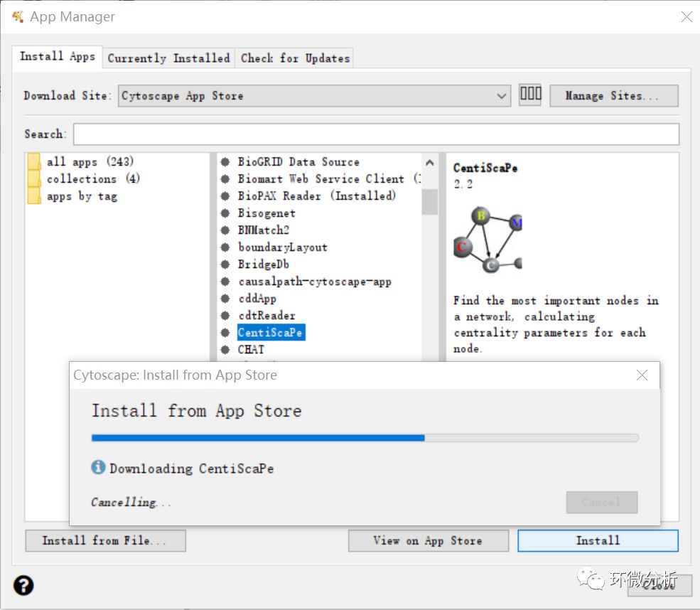Click the bullet icon beside BNMatch2
700x610 pixels.
[x=225, y=230]
